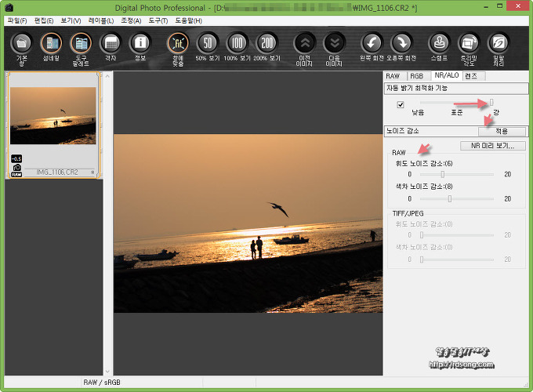Expand the 보기(V) view menu

71,20
